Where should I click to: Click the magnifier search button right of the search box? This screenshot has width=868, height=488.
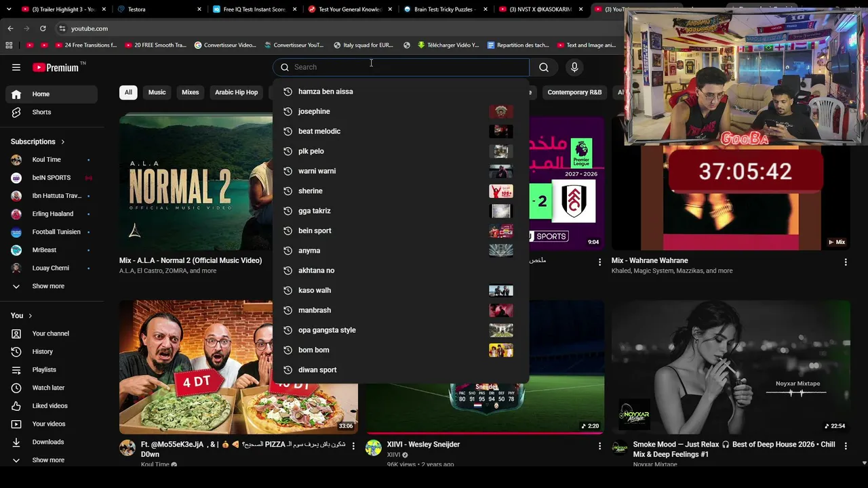544,67
